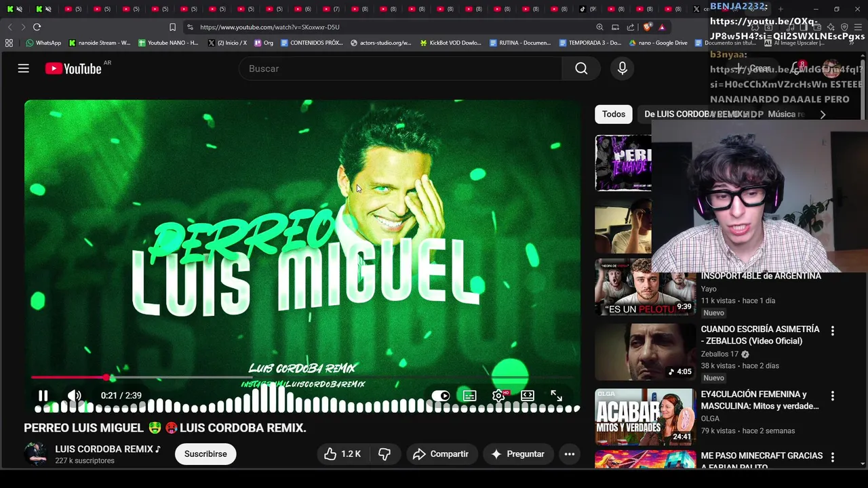
Task: Open the player settings gear
Action: [498, 396]
